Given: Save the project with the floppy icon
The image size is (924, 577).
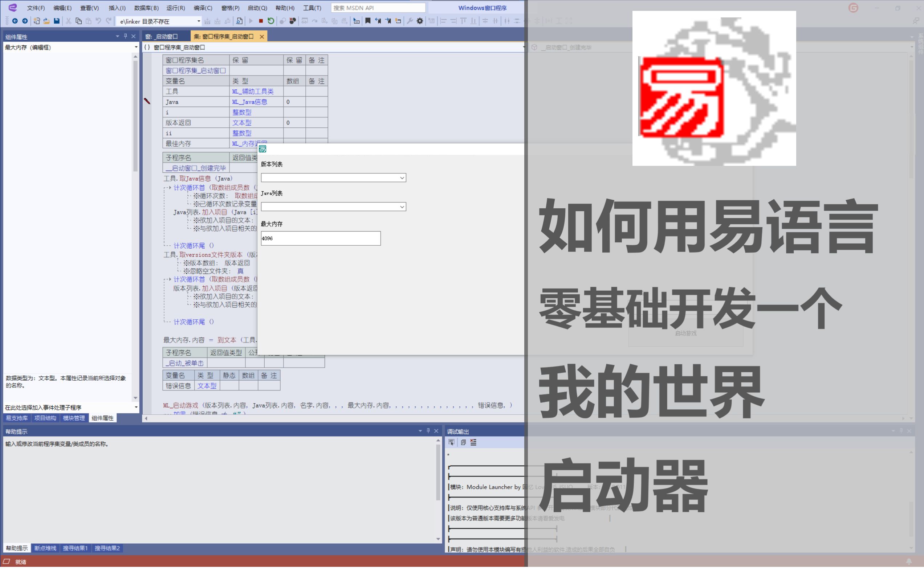Looking at the screenshot, I should 57,21.
